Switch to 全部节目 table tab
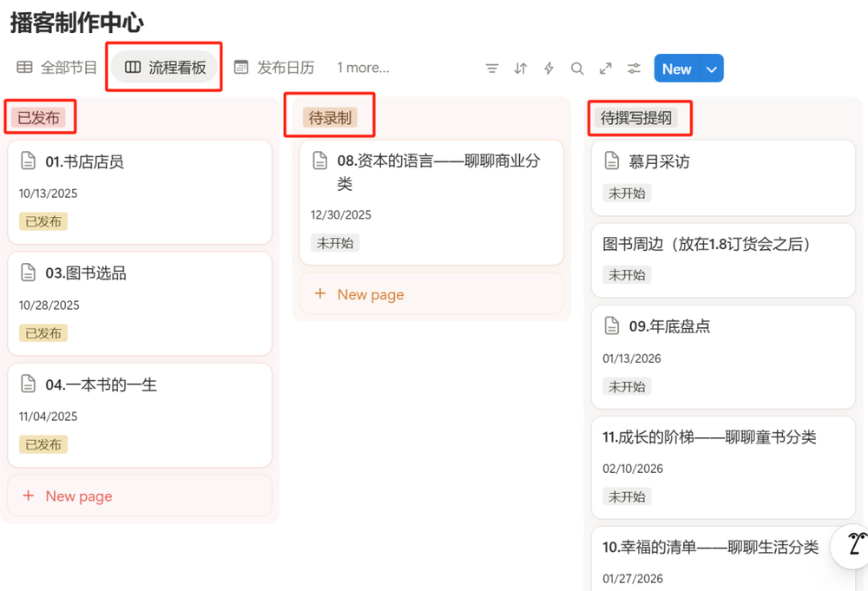This screenshot has height=591, width=868. tap(57, 68)
